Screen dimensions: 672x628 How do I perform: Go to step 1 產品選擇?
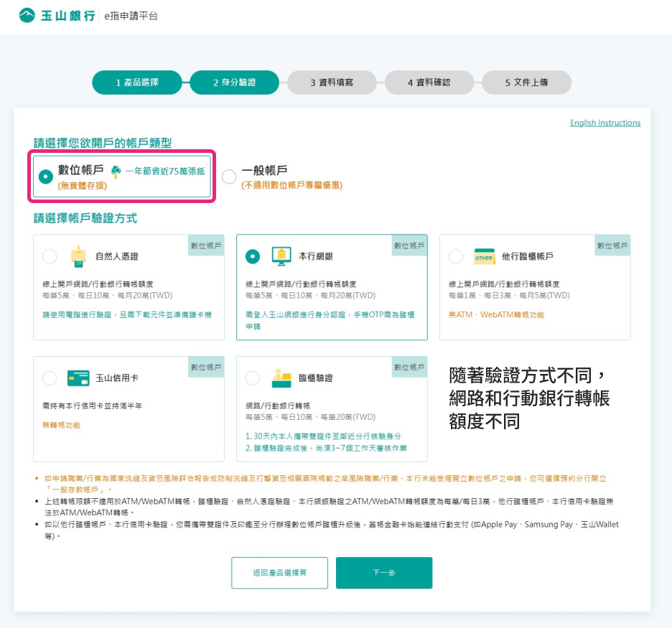pyautogui.click(x=136, y=83)
